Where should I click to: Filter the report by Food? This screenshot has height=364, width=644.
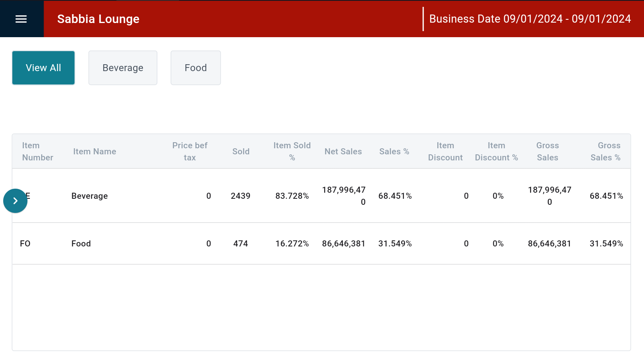[x=195, y=68]
